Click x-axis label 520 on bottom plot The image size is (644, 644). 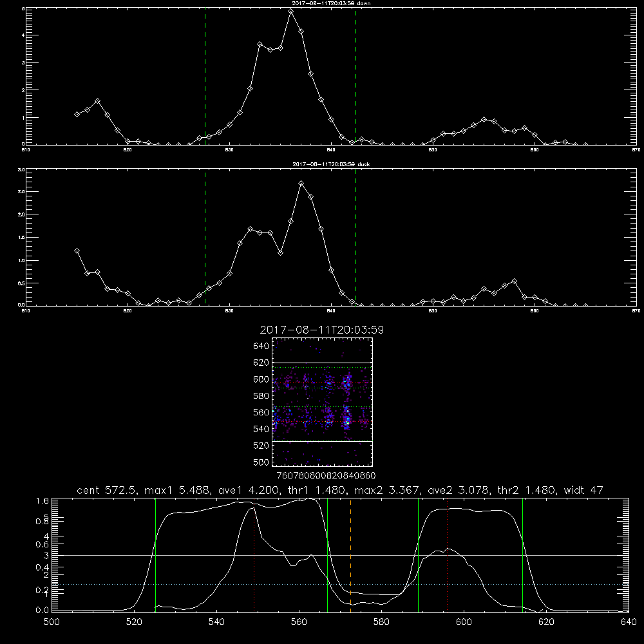tap(134, 622)
